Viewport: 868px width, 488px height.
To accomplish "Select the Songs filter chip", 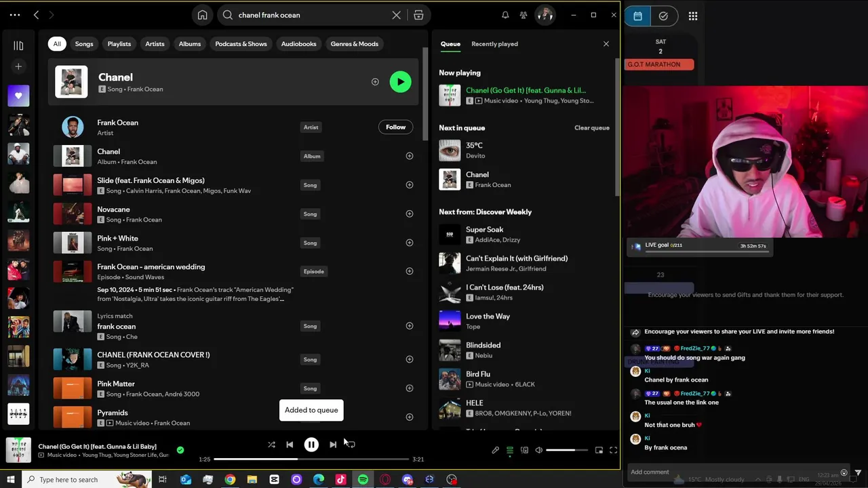I will pos(84,44).
